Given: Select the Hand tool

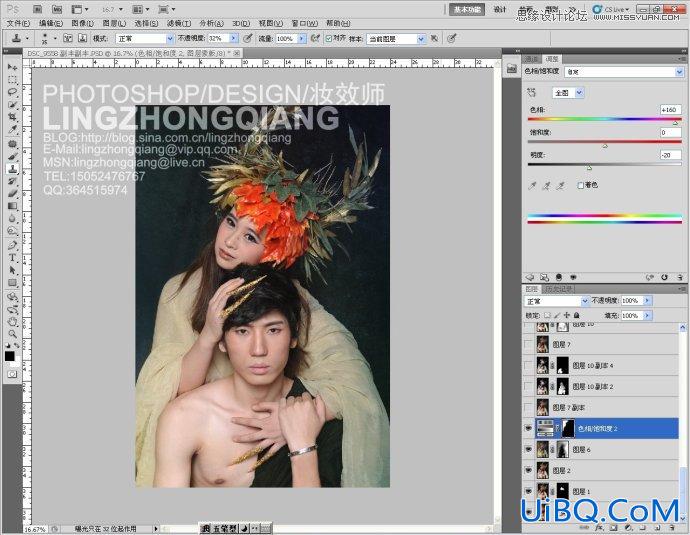Looking at the screenshot, I should coord(12,322).
